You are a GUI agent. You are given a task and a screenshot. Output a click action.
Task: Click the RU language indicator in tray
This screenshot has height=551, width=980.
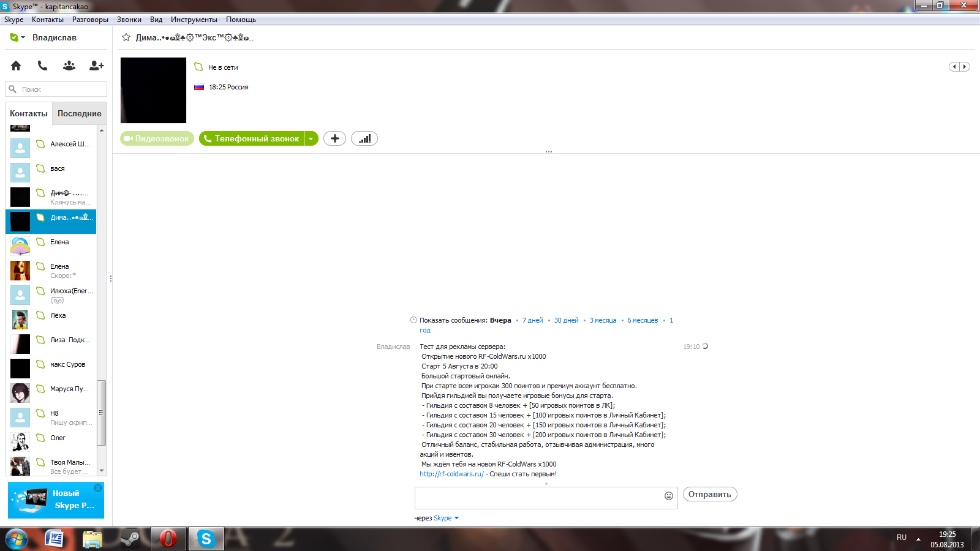click(902, 538)
